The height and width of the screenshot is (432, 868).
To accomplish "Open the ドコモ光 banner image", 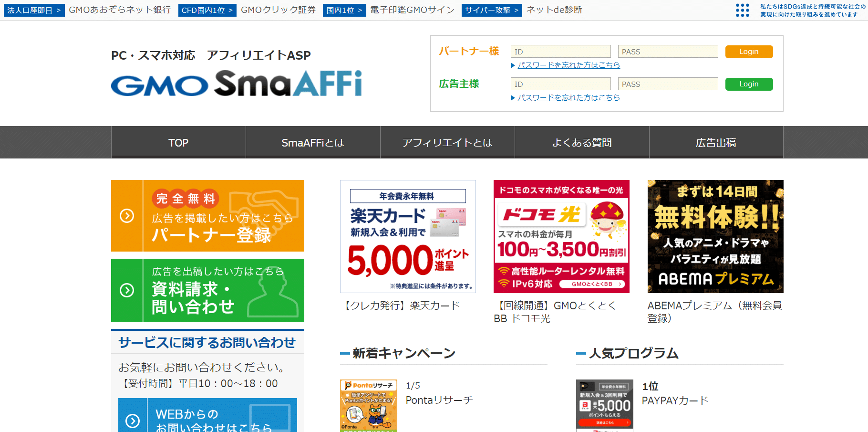I will tap(561, 236).
